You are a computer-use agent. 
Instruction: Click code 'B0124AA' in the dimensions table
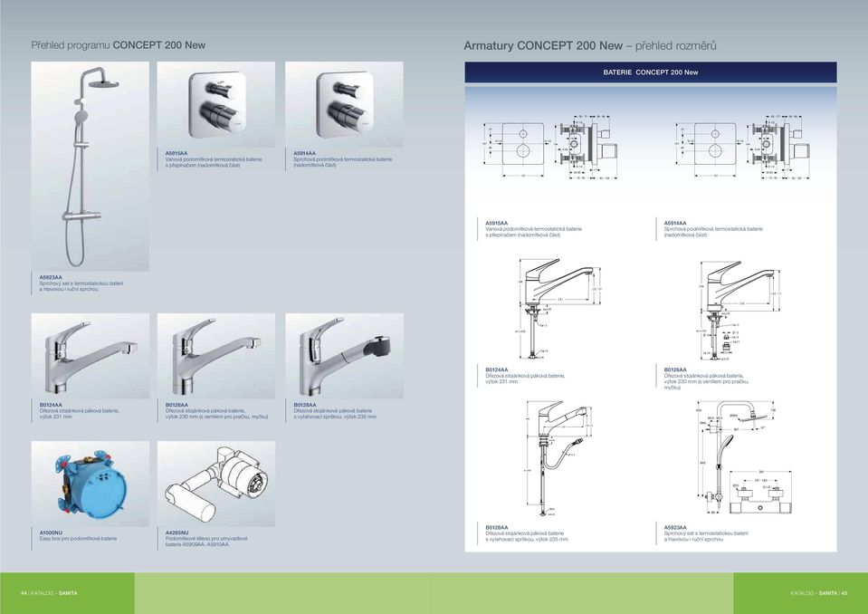pyautogui.click(x=497, y=369)
